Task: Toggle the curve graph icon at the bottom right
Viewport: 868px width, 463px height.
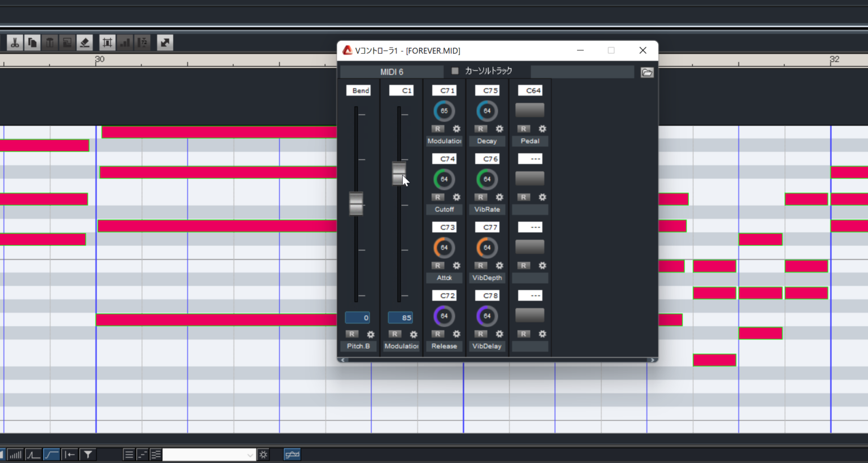Action: coord(292,454)
